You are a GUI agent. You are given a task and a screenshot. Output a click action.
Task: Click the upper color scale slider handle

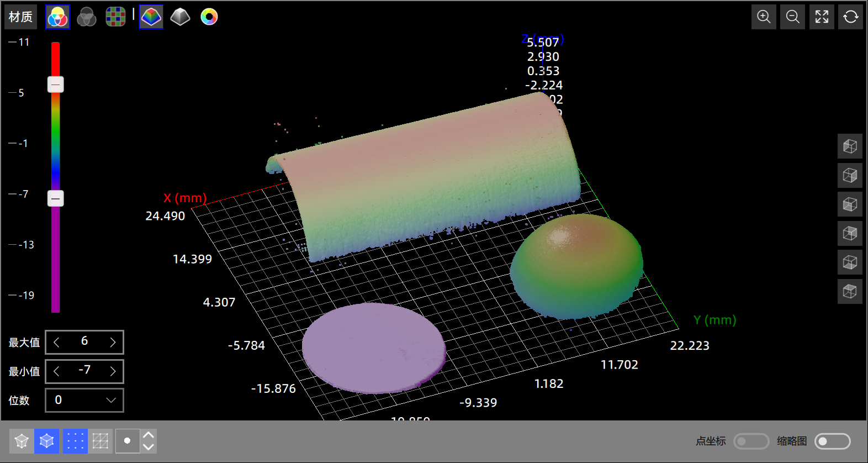[56, 85]
